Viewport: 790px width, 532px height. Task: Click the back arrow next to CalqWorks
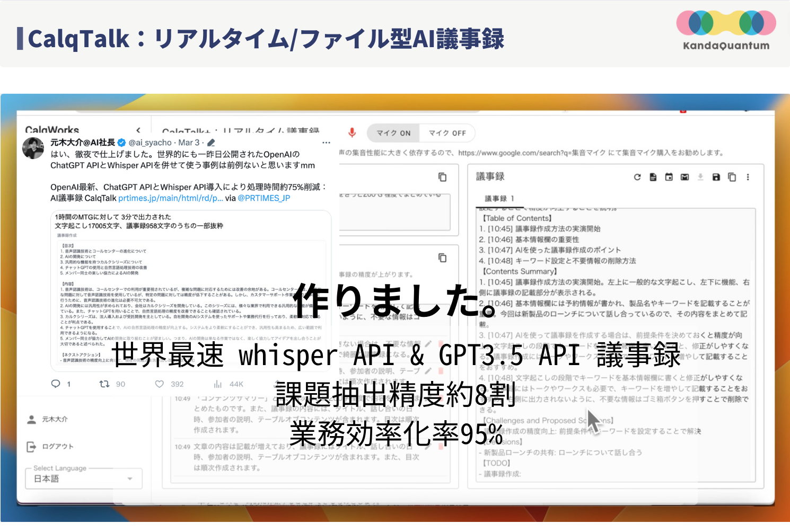coord(138,130)
